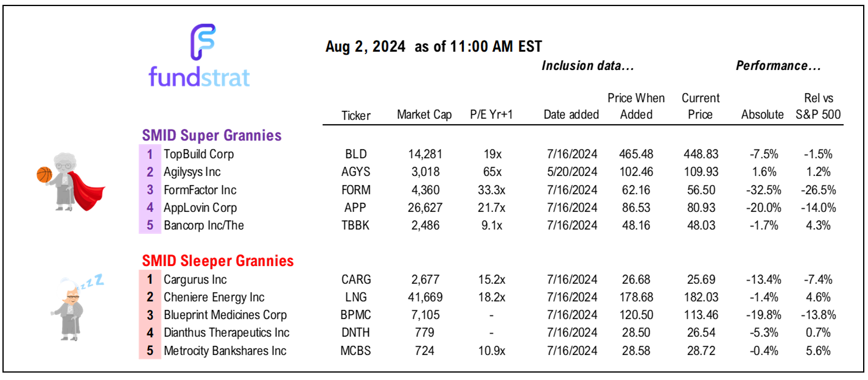
Task: Open the Blueprint Medicines Corp entry
Action: pos(225,315)
